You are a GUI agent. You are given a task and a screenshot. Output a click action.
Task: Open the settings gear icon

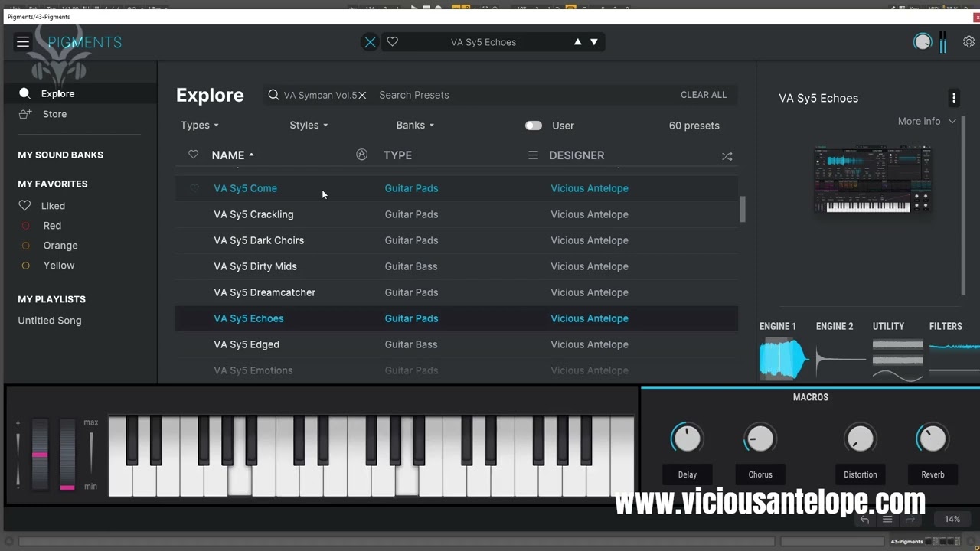969,42
